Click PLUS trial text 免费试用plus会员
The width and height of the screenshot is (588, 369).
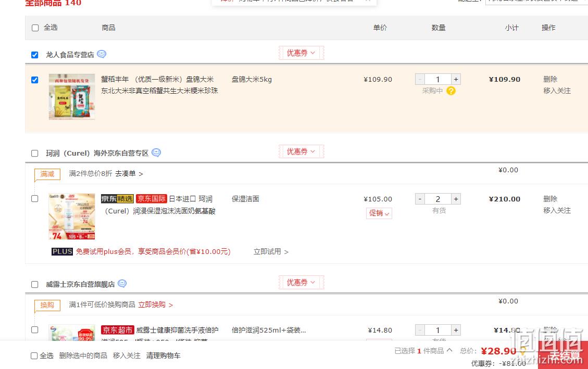point(153,251)
